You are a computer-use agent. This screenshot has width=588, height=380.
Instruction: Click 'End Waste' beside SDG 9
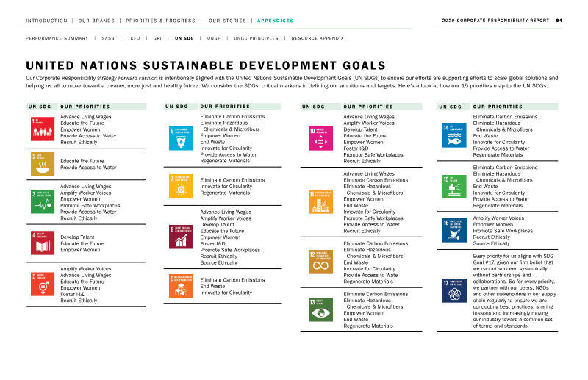[x=212, y=286]
